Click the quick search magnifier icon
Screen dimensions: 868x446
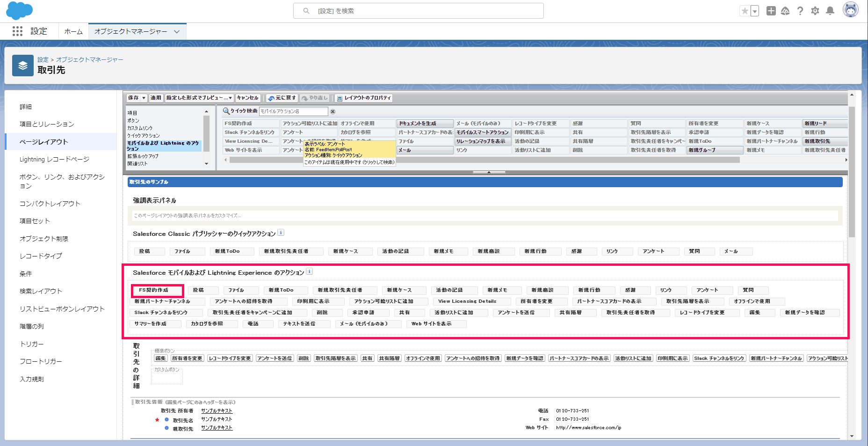point(226,111)
